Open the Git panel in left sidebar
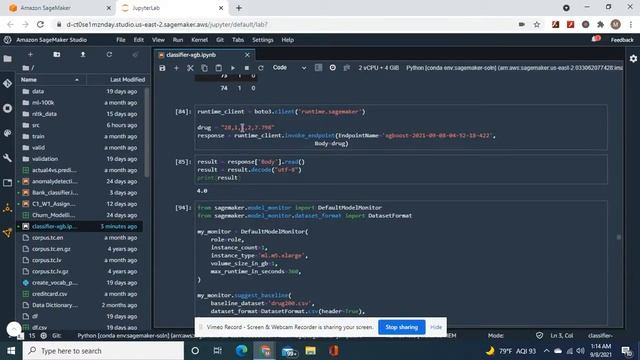This screenshot has height=360, width=640. click(7, 83)
